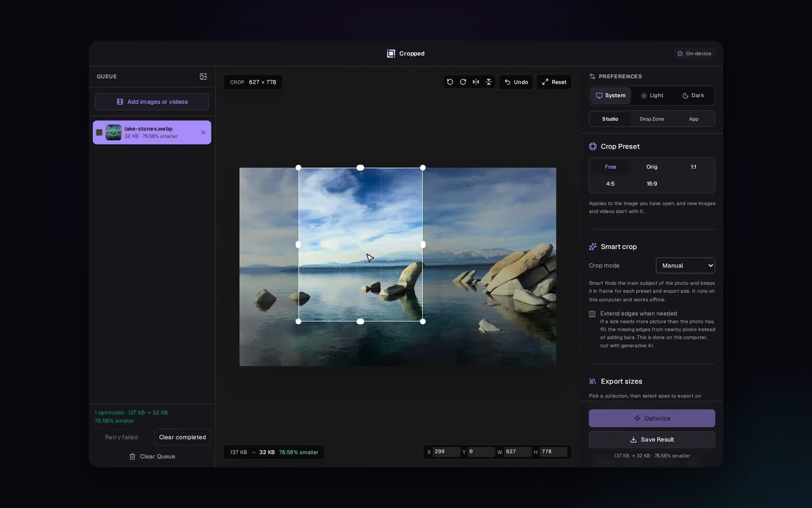Viewport: 812px width, 508px height.
Task: Remove lake-stones.webp from the queue
Action: 203,133
